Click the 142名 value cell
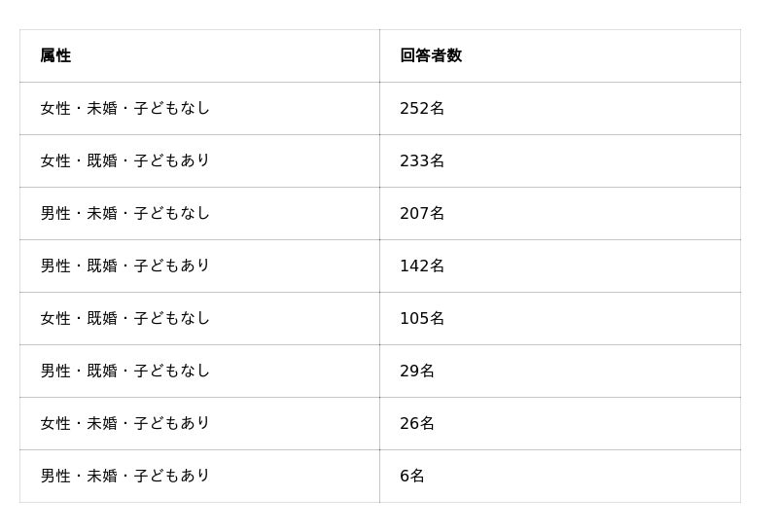 coord(422,266)
